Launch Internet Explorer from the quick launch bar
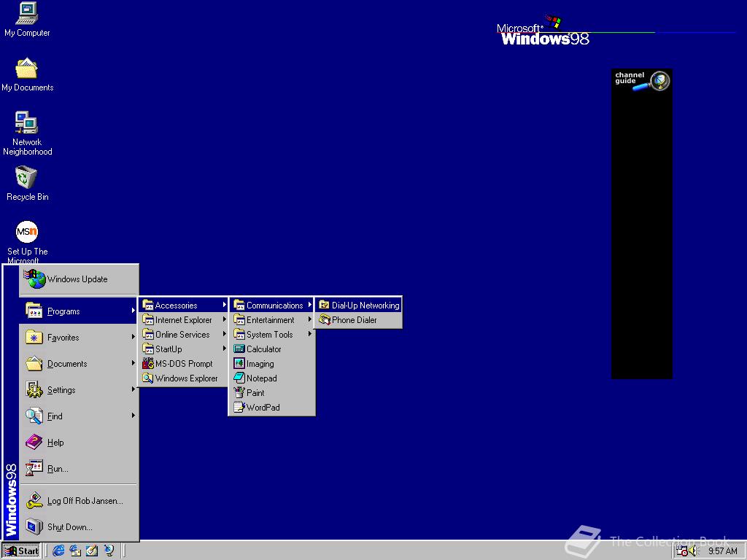The width and height of the screenshot is (747, 560). pyautogui.click(x=58, y=551)
